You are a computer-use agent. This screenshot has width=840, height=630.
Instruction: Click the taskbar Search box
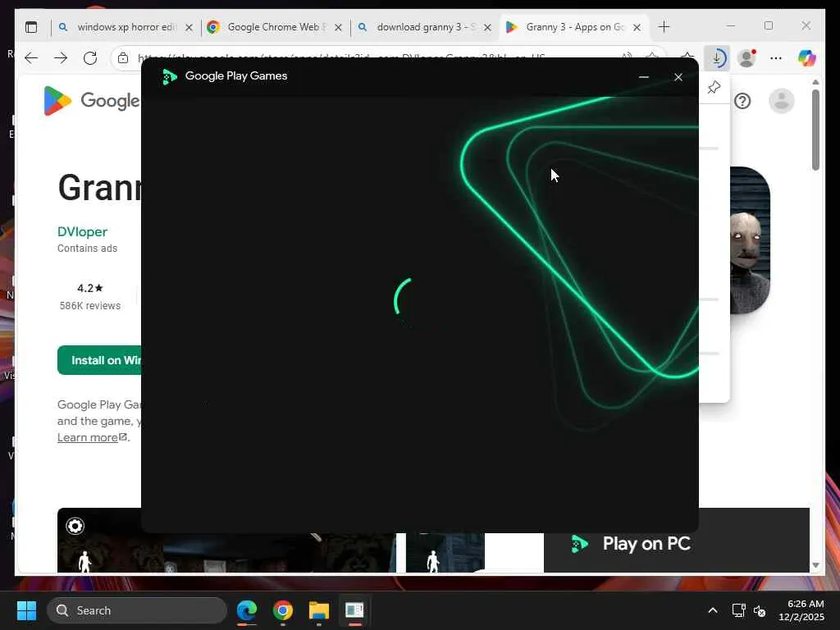pos(137,610)
